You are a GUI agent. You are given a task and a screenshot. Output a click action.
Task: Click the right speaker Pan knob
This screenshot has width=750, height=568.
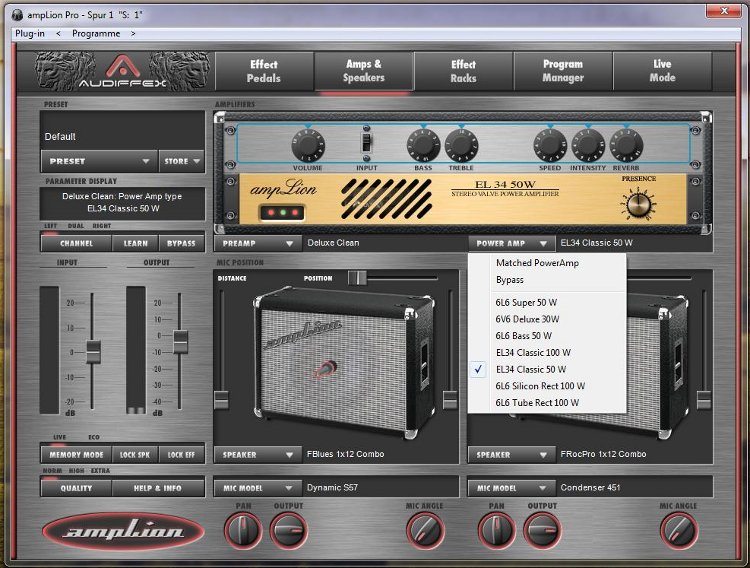tap(496, 530)
